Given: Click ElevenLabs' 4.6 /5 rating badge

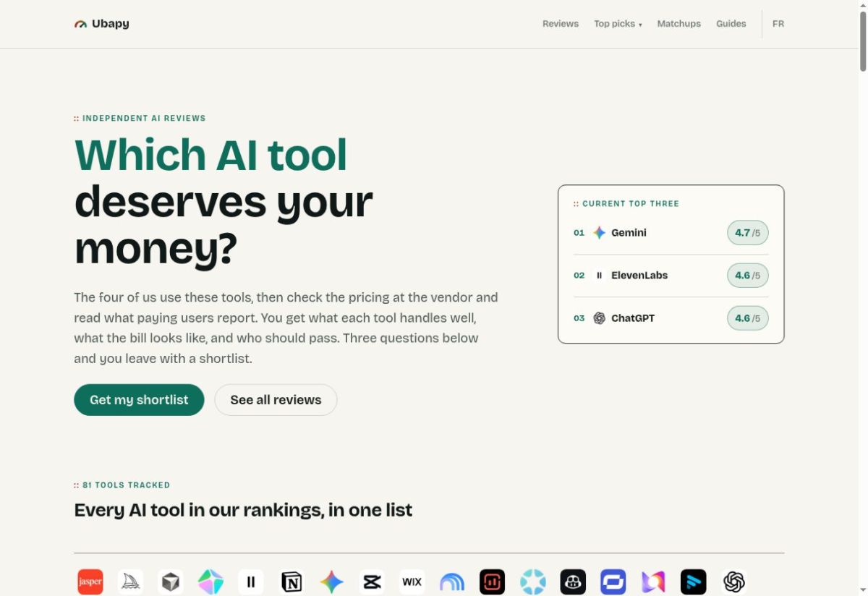Looking at the screenshot, I should pyautogui.click(x=747, y=276).
